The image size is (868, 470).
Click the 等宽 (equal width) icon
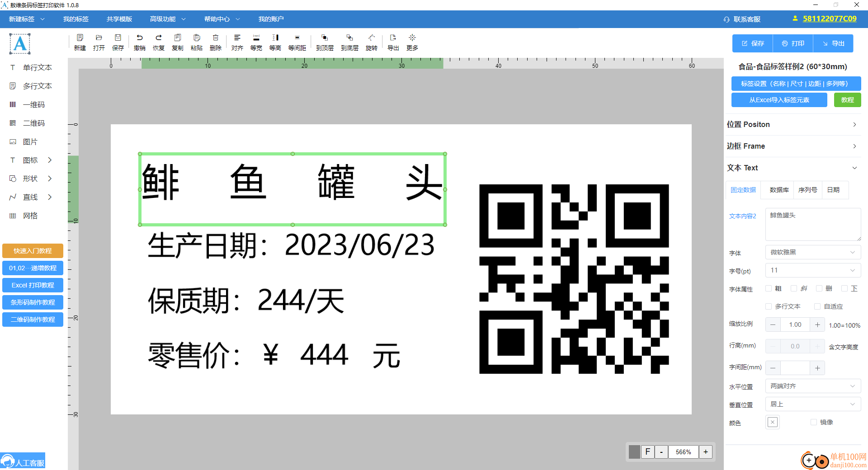(x=256, y=42)
